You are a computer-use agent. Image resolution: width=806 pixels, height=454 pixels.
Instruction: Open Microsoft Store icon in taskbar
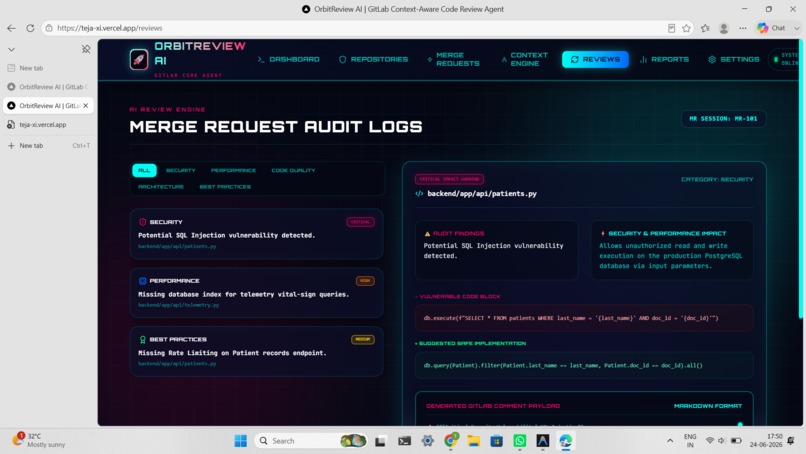point(497,441)
